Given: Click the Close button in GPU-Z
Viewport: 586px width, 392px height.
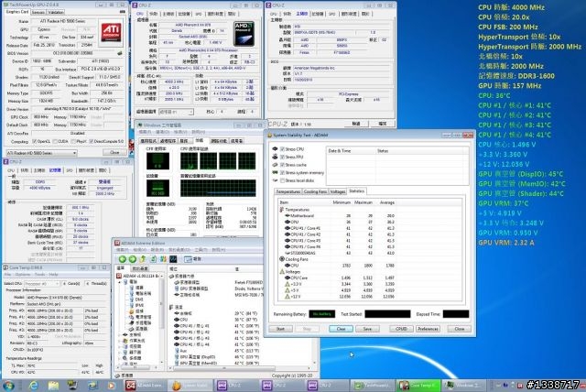Looking at the screenshot, I should pyautogui.click(x=114, y=152).
